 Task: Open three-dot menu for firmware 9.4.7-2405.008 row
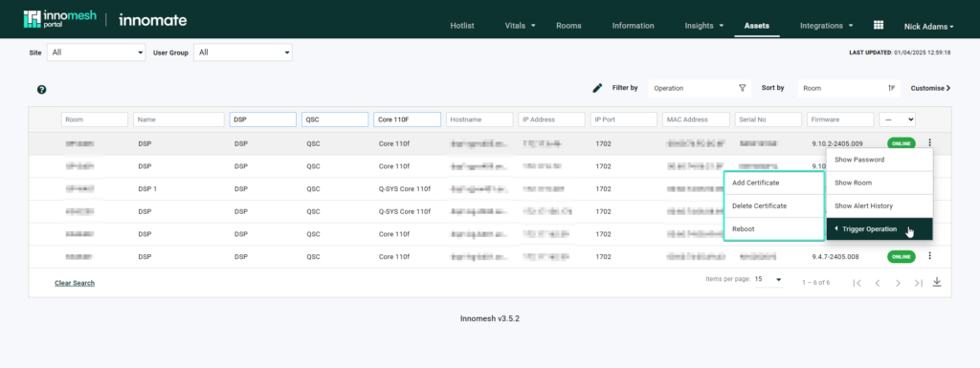pos(930,256)
